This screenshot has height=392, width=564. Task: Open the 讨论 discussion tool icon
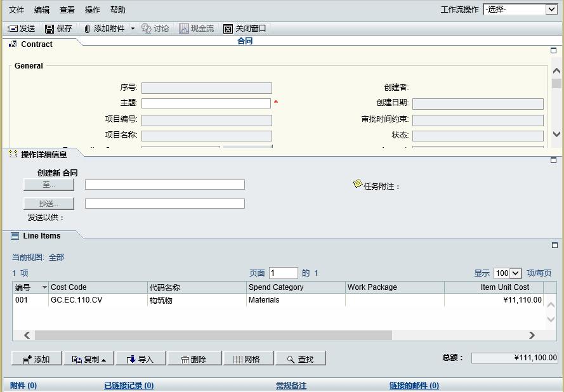(146, 27)
